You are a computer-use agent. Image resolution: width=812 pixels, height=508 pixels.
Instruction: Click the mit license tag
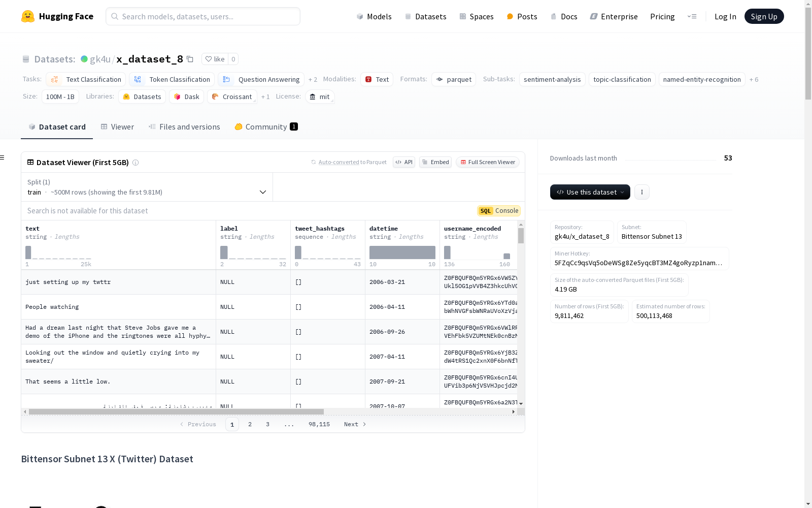click(320, 97)
